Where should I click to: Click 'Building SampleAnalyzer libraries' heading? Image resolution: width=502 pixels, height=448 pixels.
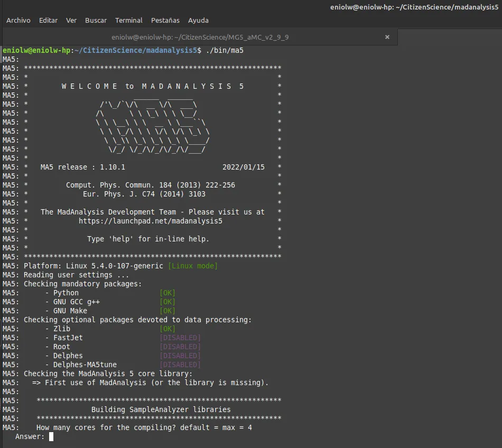[161, 409]
